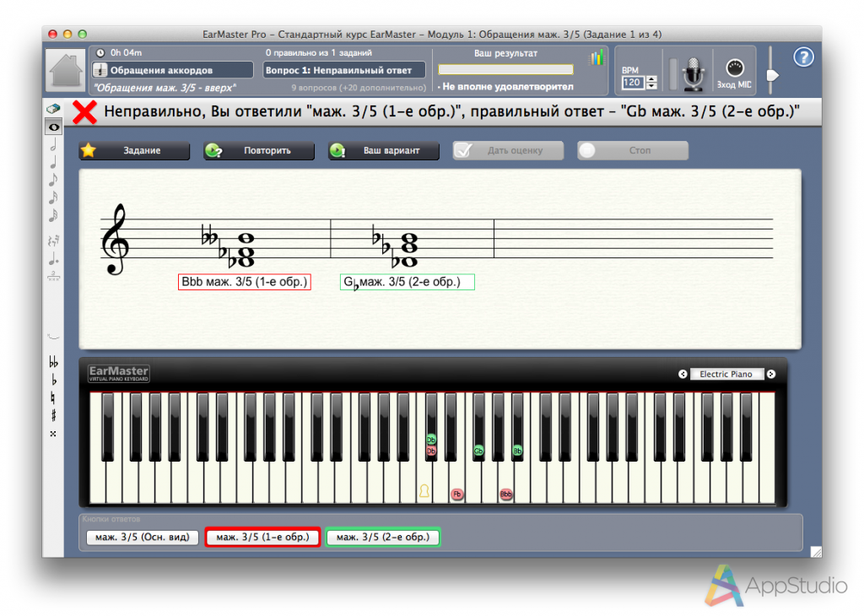Select the triplet tool in sidebar

point(53,276)
